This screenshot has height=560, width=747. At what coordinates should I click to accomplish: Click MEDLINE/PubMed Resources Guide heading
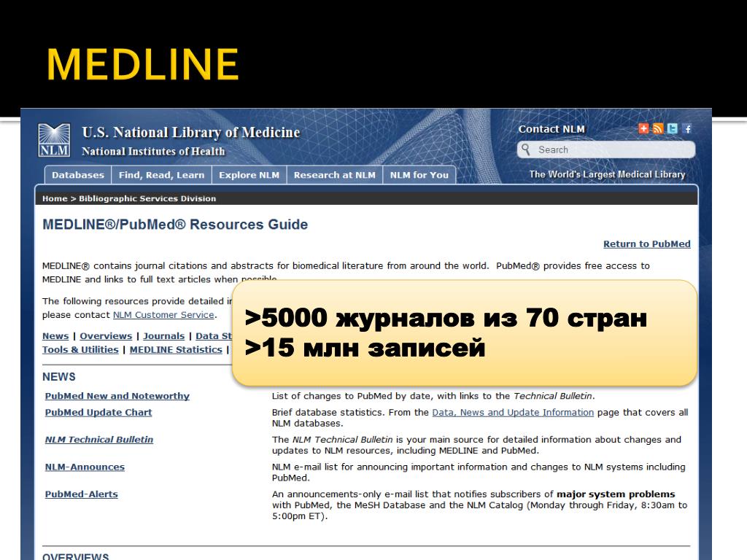pos(175,225)
